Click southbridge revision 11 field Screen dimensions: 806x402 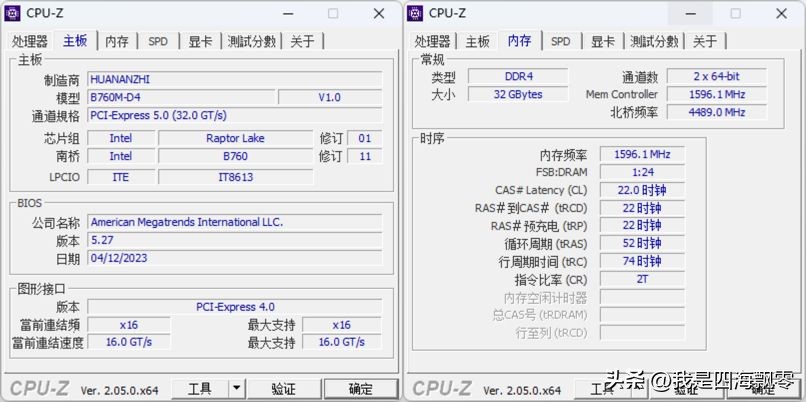365,156
